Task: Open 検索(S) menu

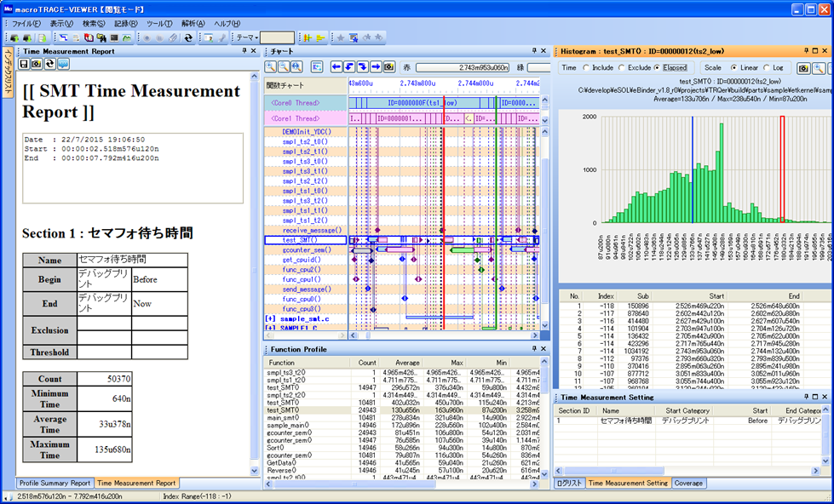Action: tap(94, 23)
